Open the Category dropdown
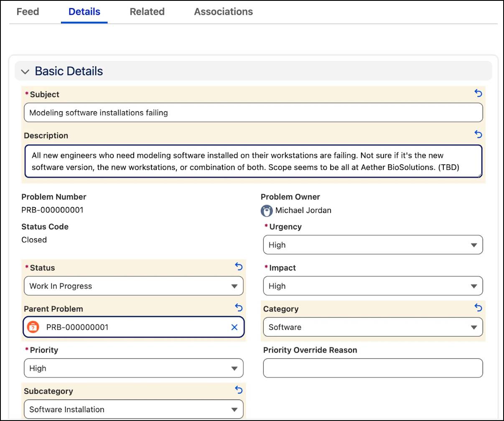This screenshot has height=421, width=504. click(x=373, y=327)
